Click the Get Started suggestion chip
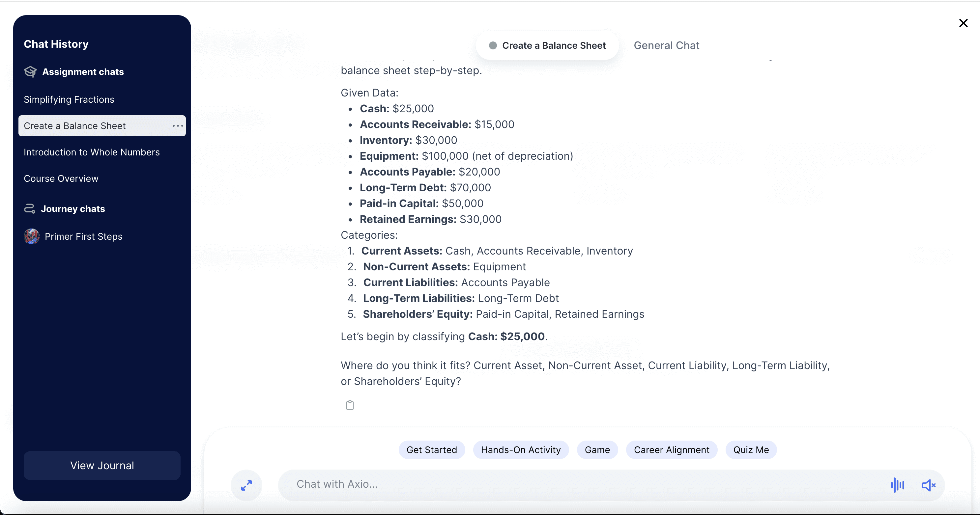The height and width of the screenshot is (515, 980). (x=431, y=450)
